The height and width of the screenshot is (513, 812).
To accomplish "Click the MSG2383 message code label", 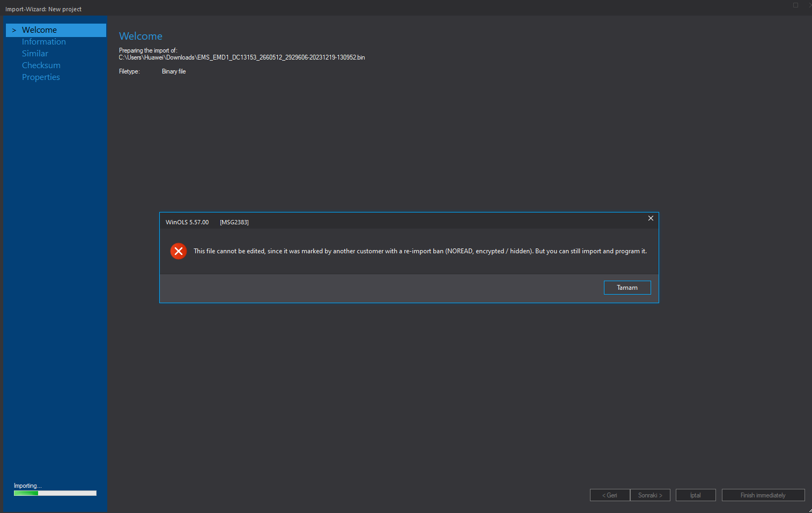I will tap(234, 222).
